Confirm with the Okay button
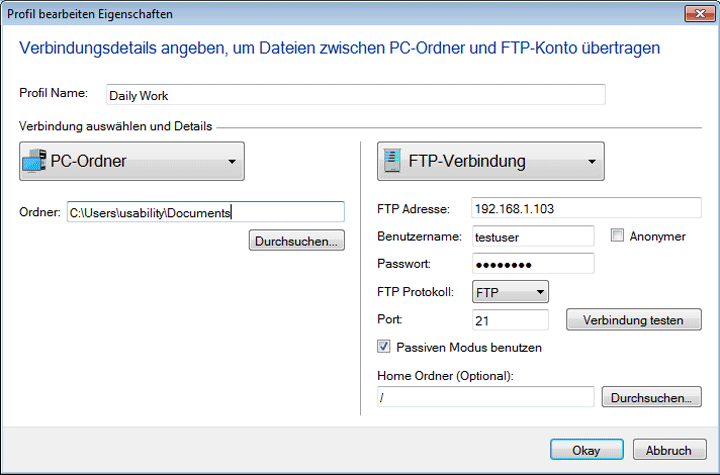The height and width of the screenshot is (475, 720). [586, 449]
